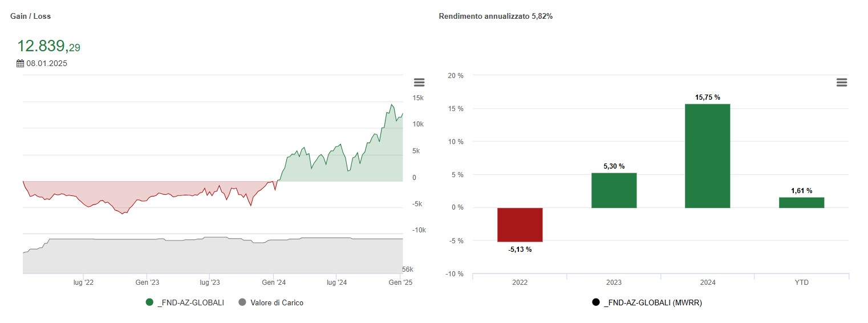Select the red 2022 negative return bar
Image resolution: width=868 pixels, height=323 pixels.
(520, 225)
